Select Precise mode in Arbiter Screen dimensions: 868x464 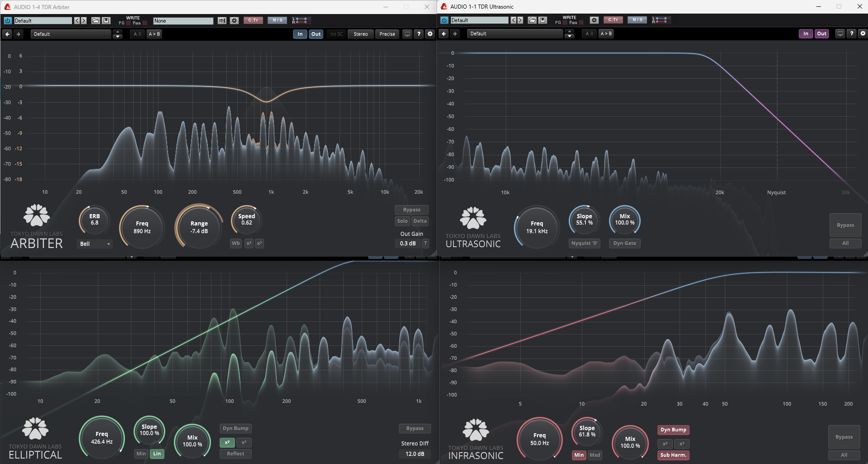tap(387, 34)
